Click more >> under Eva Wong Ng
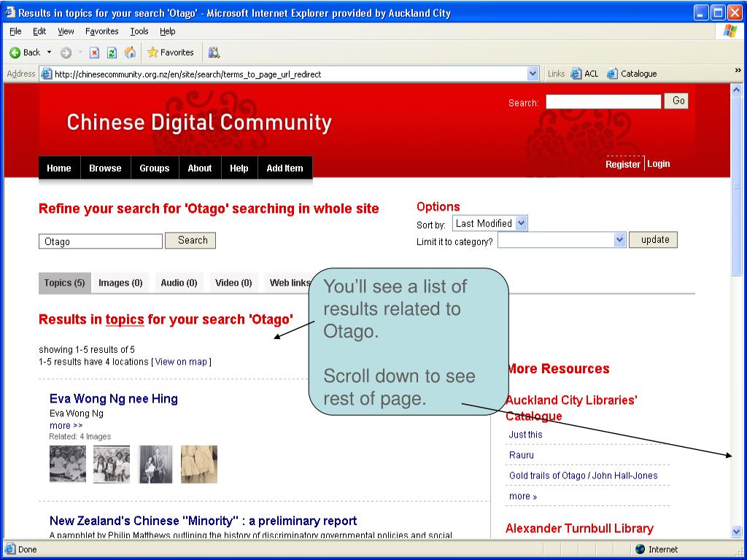 click(x=66, y=425)
